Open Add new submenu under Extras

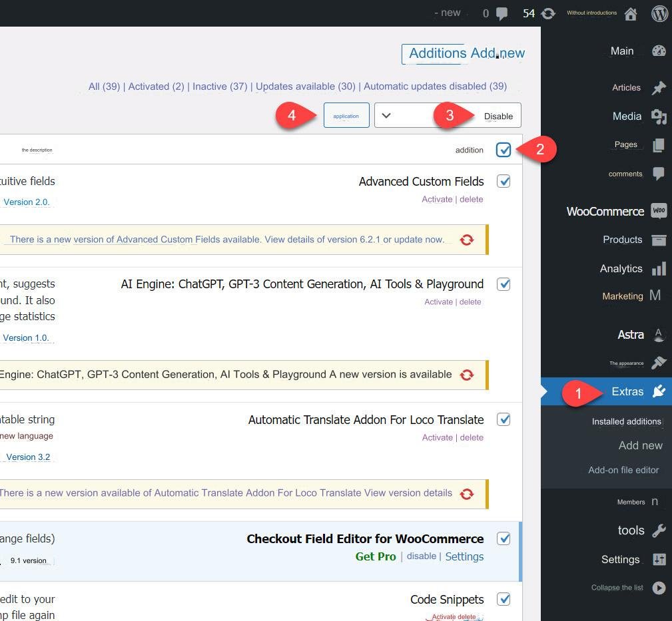pos(640,445)
